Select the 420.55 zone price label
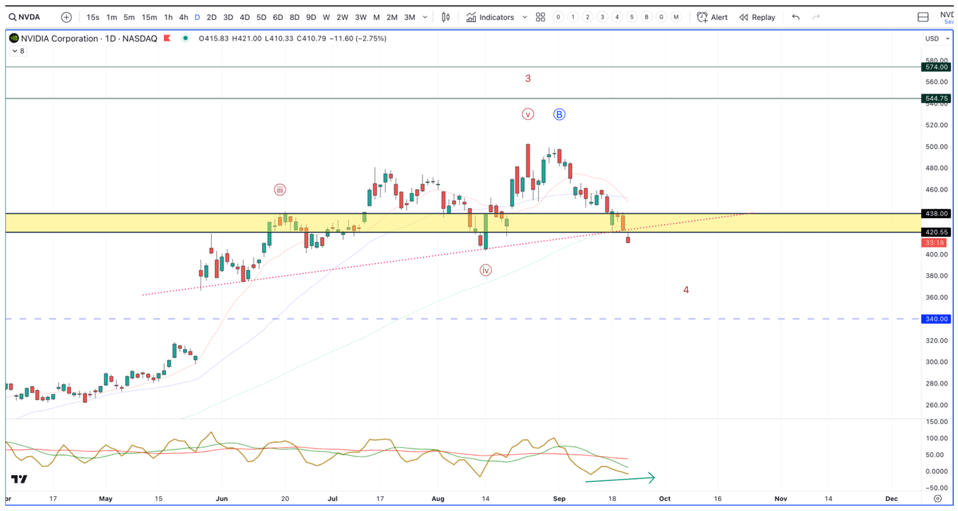Viewport: 958px width, 511px height. tap(937, 232)
